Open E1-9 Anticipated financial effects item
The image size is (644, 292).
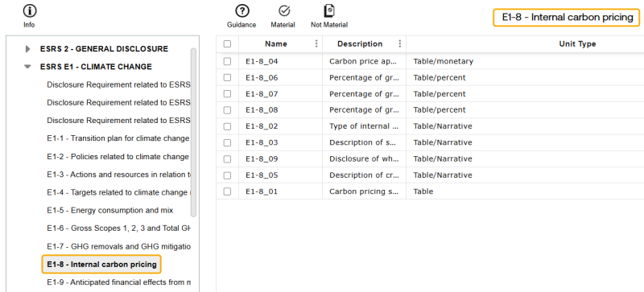(x=118, y=282)
